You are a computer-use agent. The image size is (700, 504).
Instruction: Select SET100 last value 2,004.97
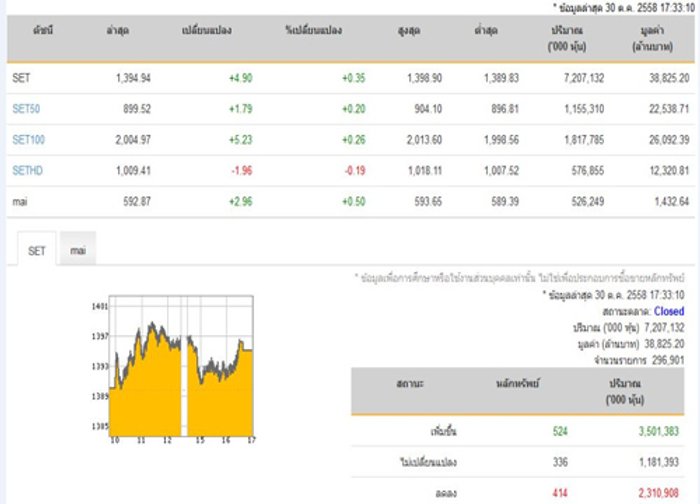point(133,140)
